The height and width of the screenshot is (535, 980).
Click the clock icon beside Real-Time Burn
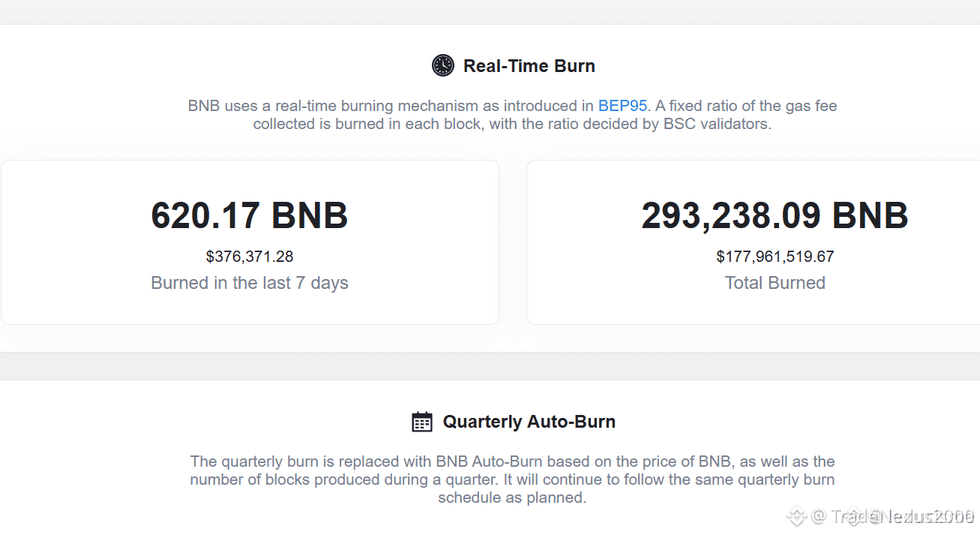tap(443, 65)
